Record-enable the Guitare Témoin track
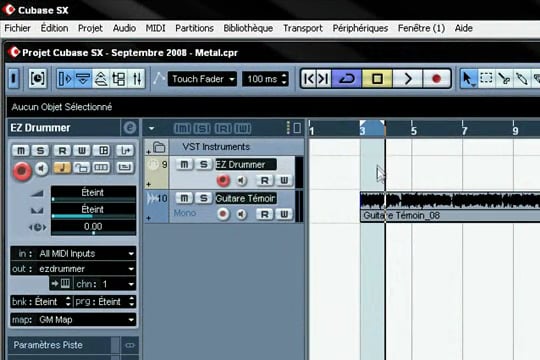Screen dimensions: 540x360 [x=223, y=214]
